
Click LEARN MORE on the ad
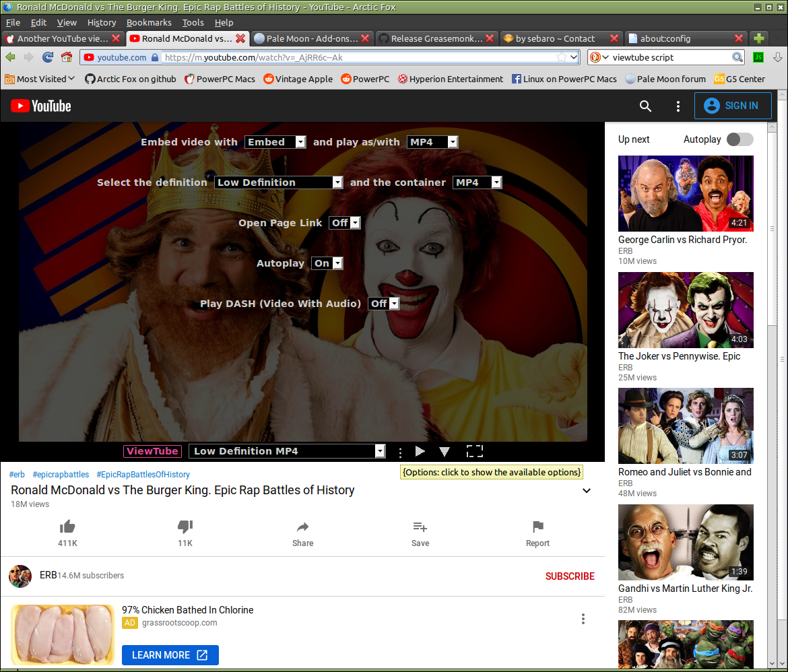[170, 655]
